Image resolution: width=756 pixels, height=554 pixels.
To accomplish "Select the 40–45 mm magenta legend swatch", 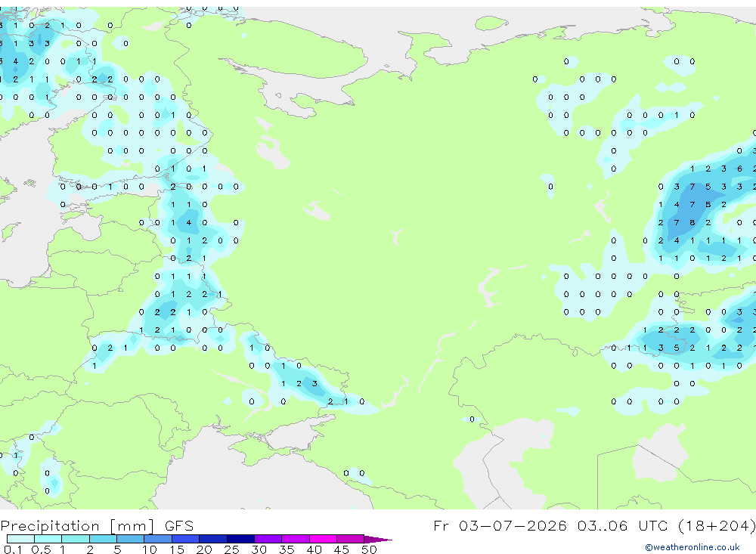I will (x=323, y=539).
